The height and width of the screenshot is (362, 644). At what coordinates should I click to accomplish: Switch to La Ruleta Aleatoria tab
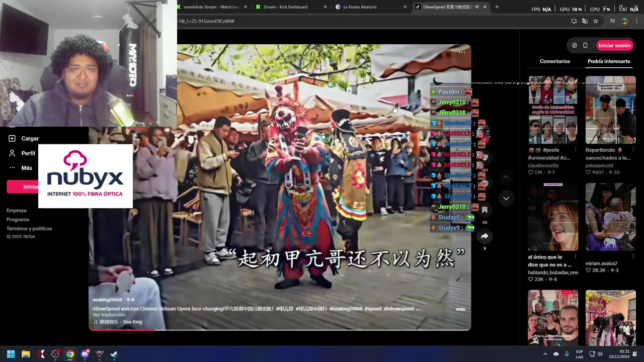(371, 7)
